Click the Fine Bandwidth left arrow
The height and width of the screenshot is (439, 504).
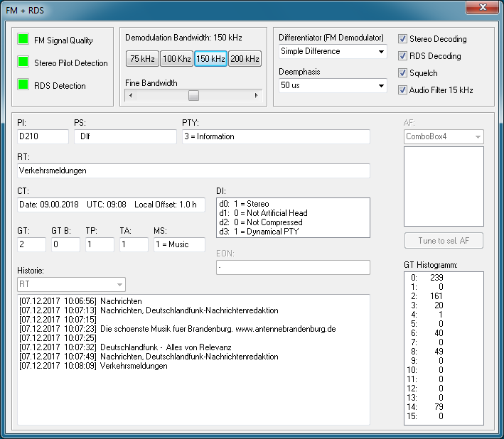pyautogui.click(x=131, y=95)
